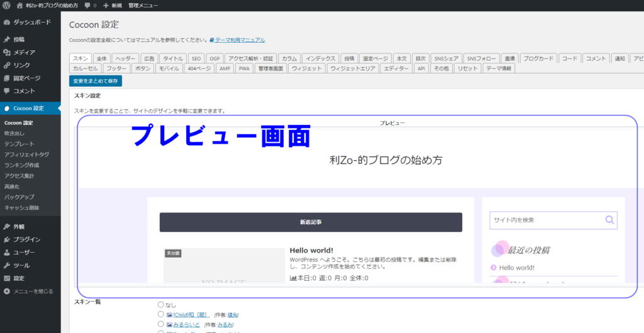Click the WordPress logo icon
This screenshot has width=644, height=333.
pos(8,5)
